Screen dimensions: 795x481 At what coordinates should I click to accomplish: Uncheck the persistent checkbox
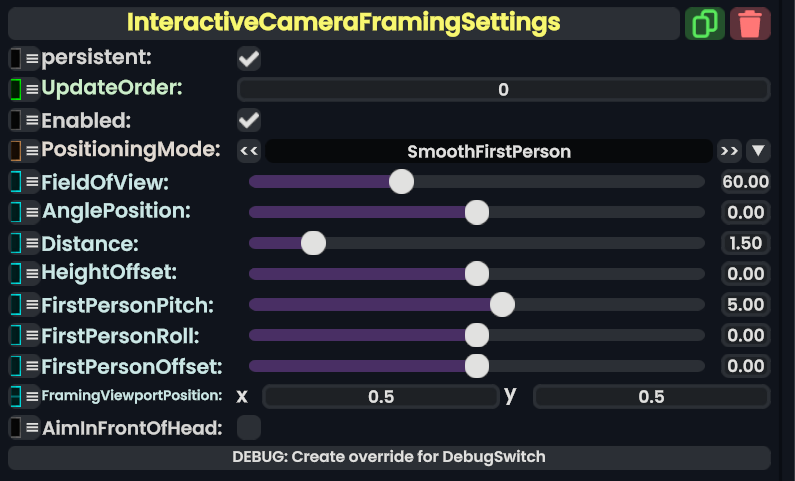[x=249, y=59]
